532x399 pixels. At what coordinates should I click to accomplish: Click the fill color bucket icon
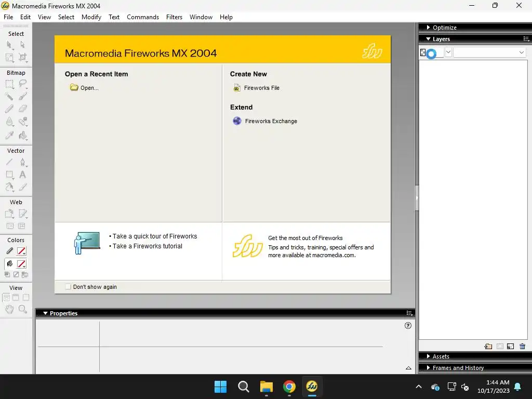pos(9,264)
